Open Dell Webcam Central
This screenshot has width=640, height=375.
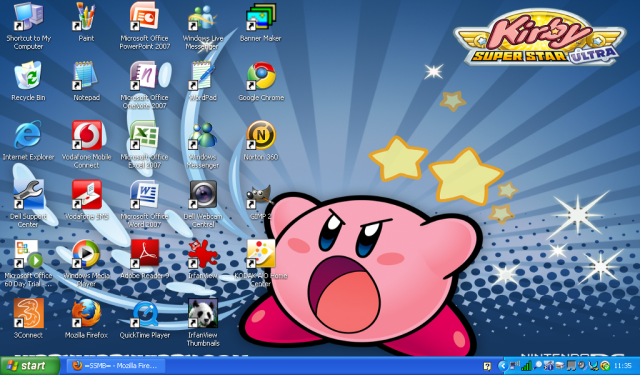(203, 204)
